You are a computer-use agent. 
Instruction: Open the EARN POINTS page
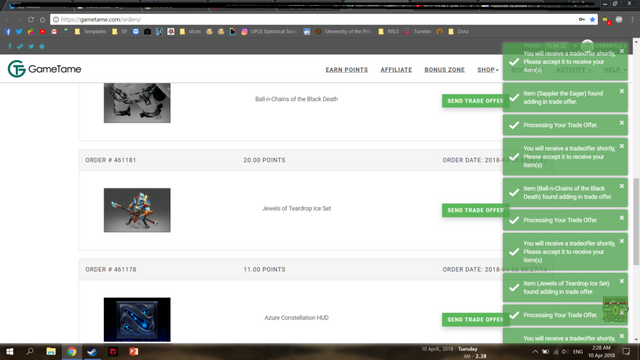point(347,70)
